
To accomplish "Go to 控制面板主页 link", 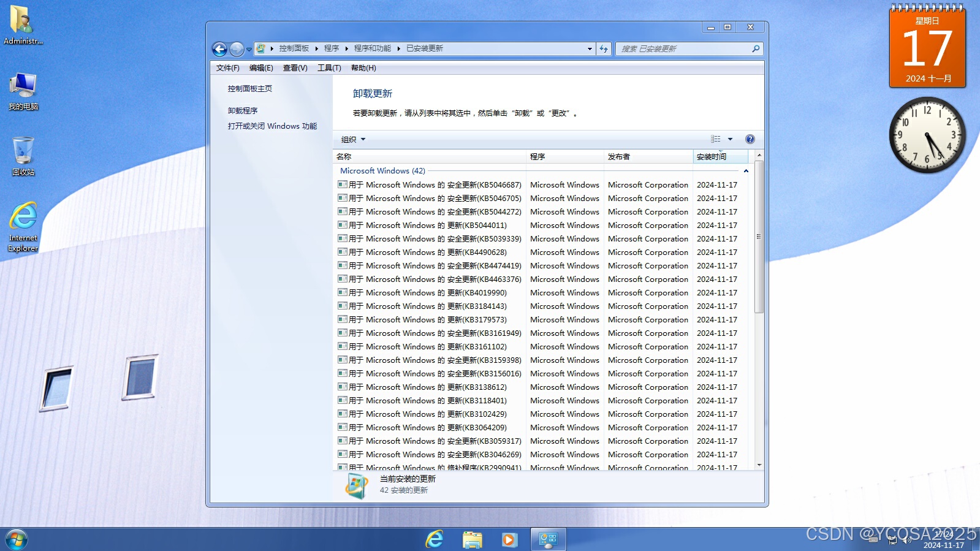I will click(250, 89).
